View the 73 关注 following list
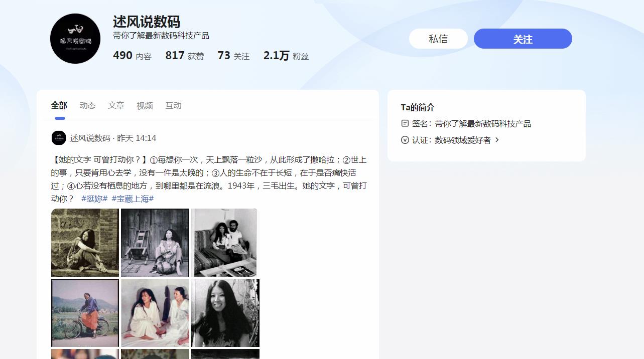Image resolution: width=644 pixels, height=359 pixels. point(233,56)
